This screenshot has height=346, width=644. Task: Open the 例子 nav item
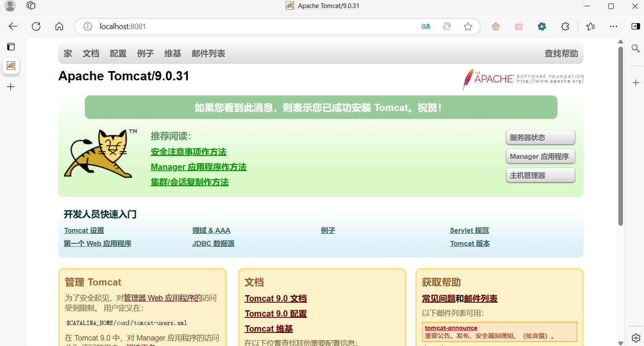pos(145,53)
